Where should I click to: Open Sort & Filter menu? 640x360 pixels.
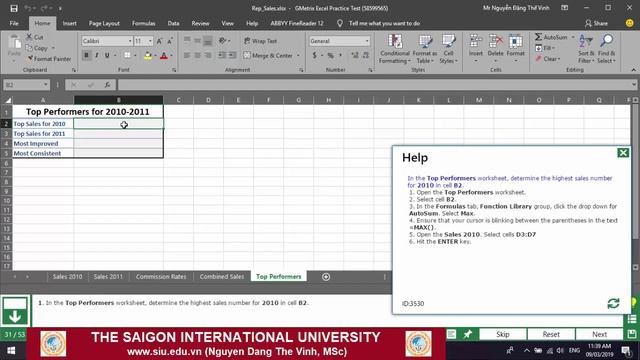(x=586, y=49)
